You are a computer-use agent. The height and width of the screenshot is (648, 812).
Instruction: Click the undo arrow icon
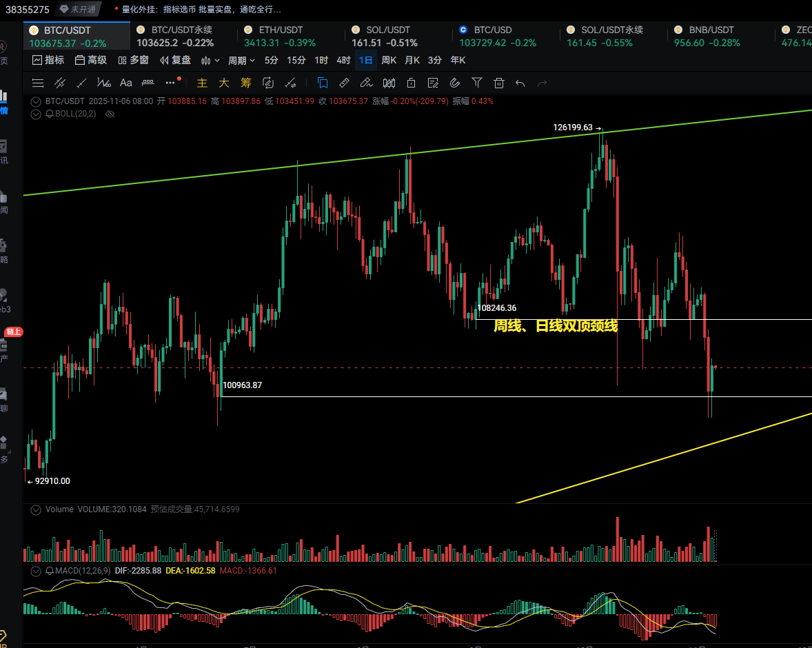point(520,83)
